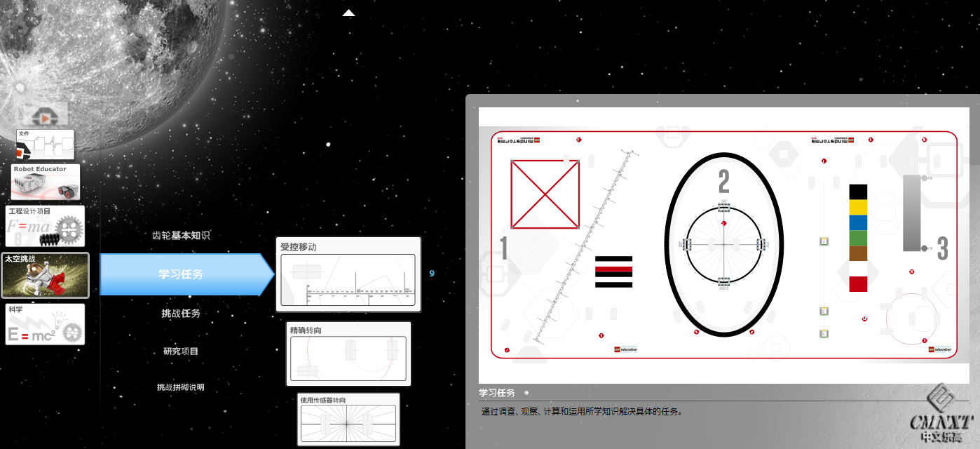
Task: Expand the highlighted 学习任务 blue arrow
Action: [x=186, y=274]
